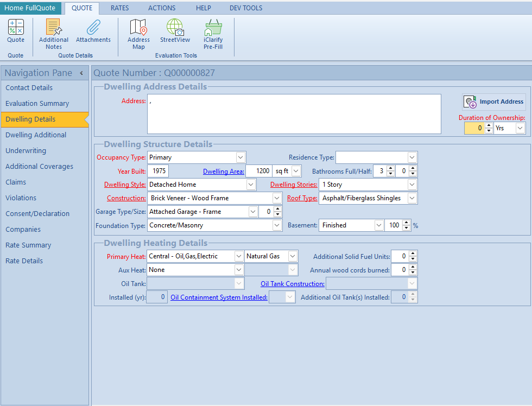Open StreetView evaluation tool
Screen dimensions: 532x406
click(x=175, y=31)
